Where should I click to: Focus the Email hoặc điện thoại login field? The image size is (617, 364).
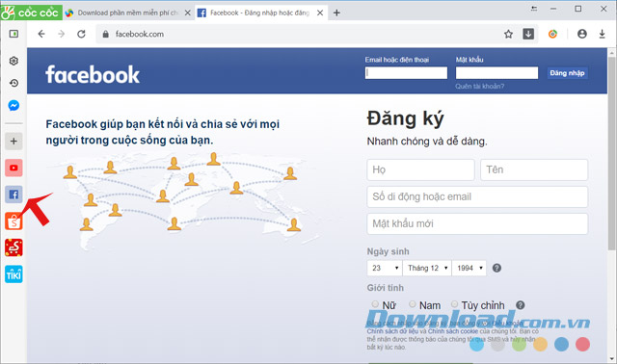(x=406, y=73)
